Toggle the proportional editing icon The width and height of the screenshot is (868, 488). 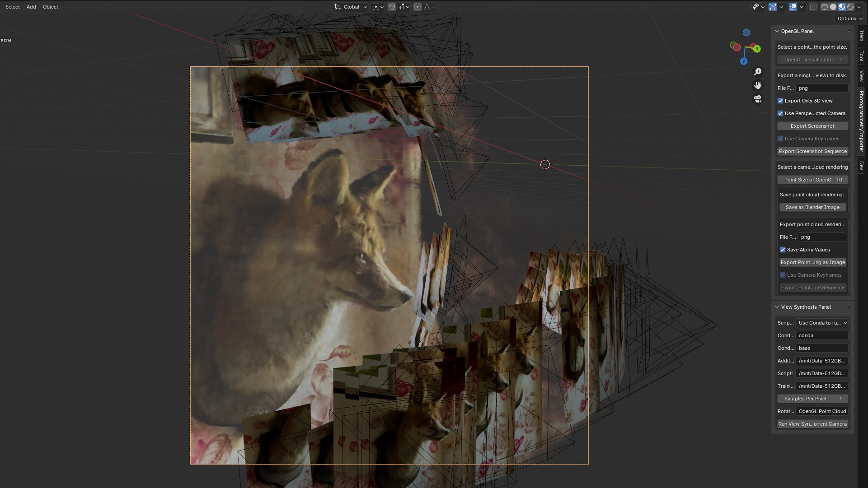click(x=418, y=7)
